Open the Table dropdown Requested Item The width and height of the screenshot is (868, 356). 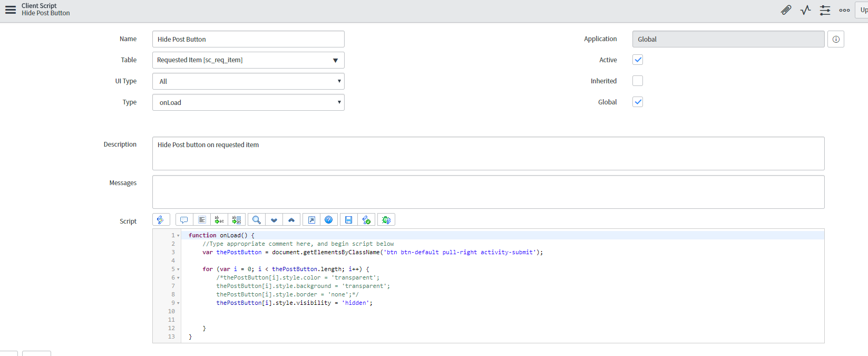(248, 60)
